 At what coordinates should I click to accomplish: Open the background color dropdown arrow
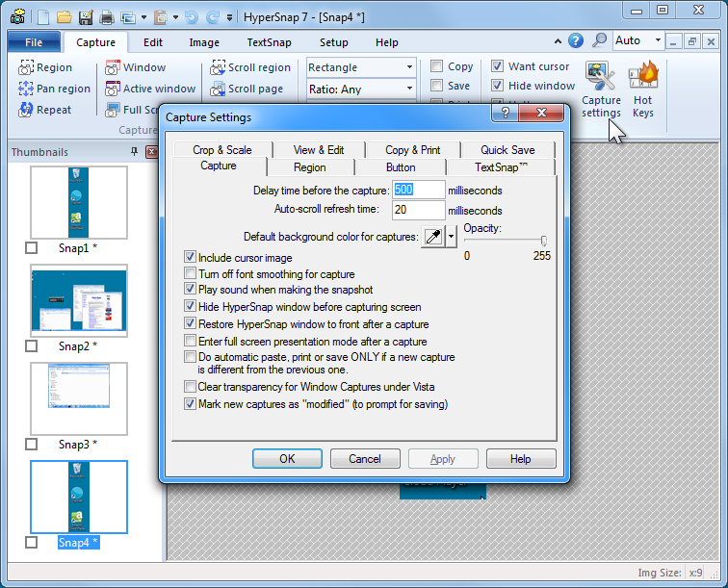coord(451,237)
